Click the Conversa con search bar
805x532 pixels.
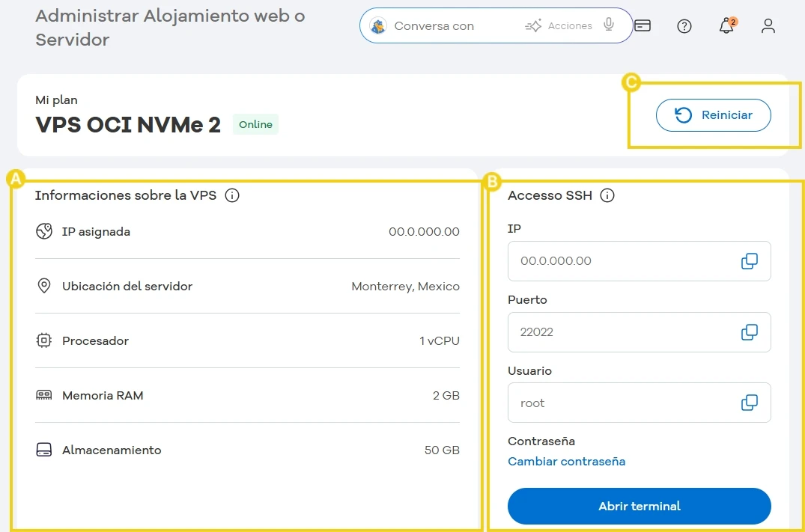tap(449, 25)
